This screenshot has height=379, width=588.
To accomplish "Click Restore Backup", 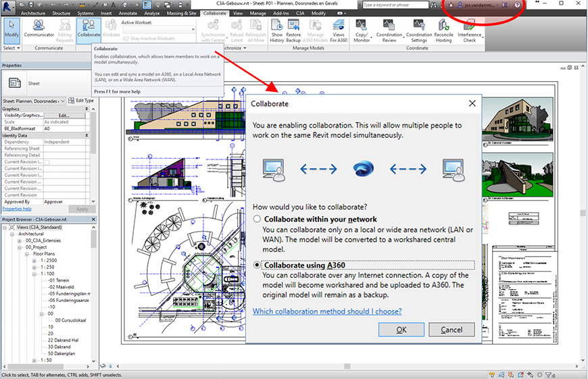I will click(293, 31).
